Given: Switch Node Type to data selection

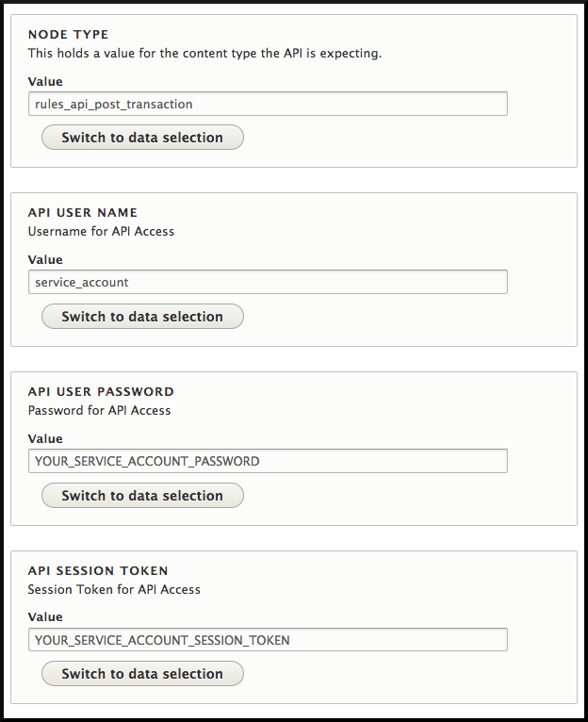Looking at the screenshot, I should 142,138.
